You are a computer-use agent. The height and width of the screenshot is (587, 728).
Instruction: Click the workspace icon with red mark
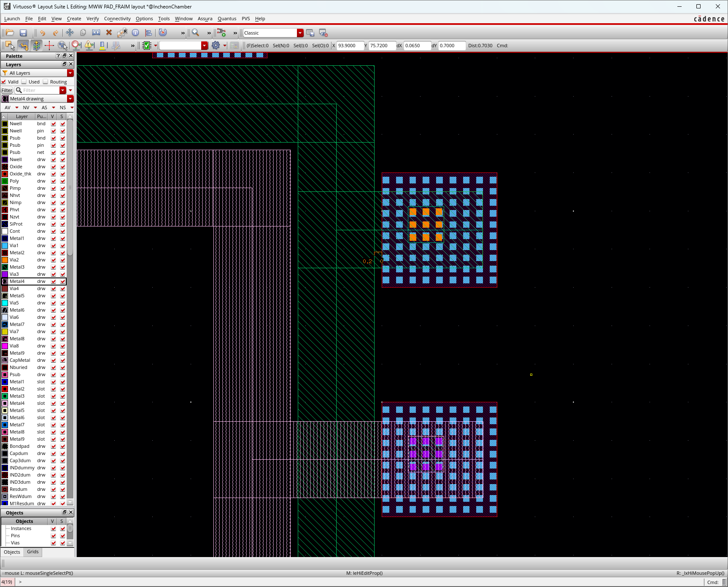[323, 33]
